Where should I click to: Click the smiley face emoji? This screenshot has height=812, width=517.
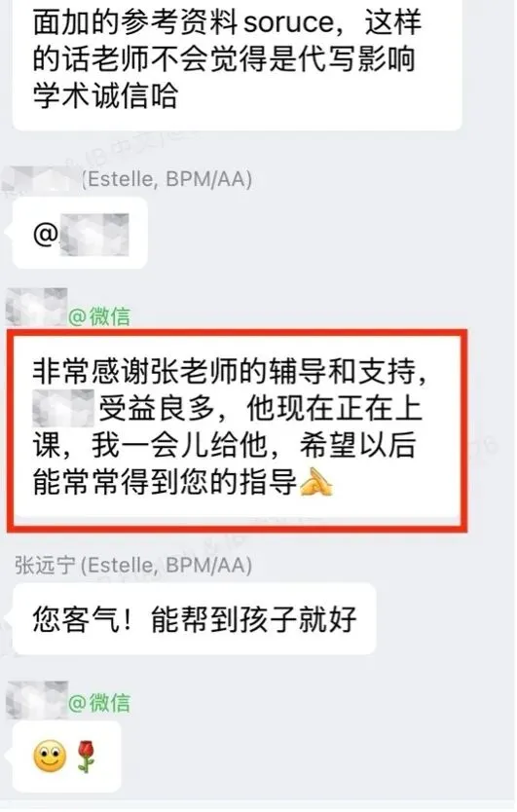point(50,756)
